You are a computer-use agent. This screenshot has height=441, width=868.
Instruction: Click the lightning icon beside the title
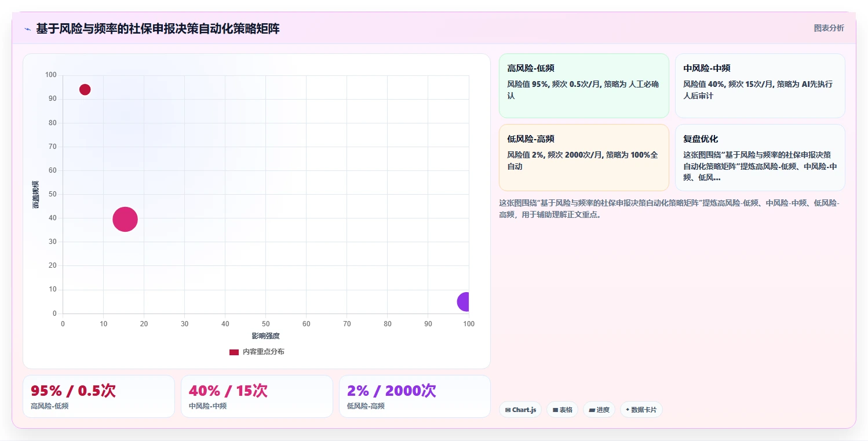[x=27, y=28]
